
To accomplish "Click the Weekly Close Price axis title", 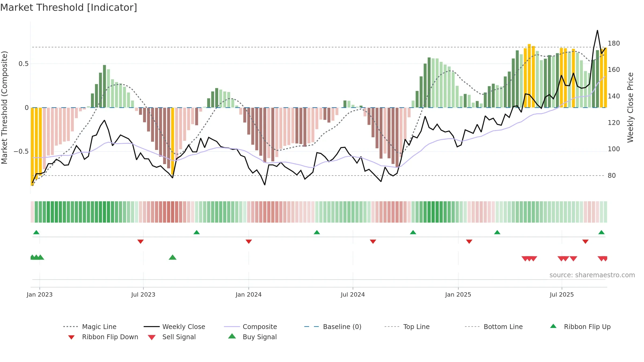I will (630, 108).
